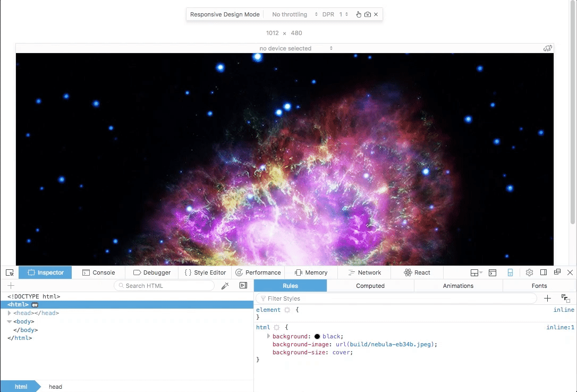Switch to the Rules sidebar tab
This screenshot has width=577, height=392.
point(290,286)
